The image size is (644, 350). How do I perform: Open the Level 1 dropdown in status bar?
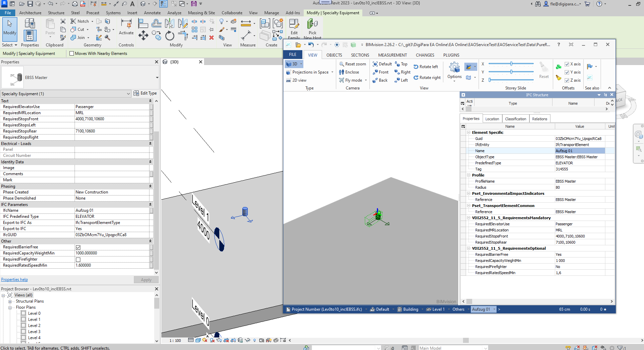(449, 309)
